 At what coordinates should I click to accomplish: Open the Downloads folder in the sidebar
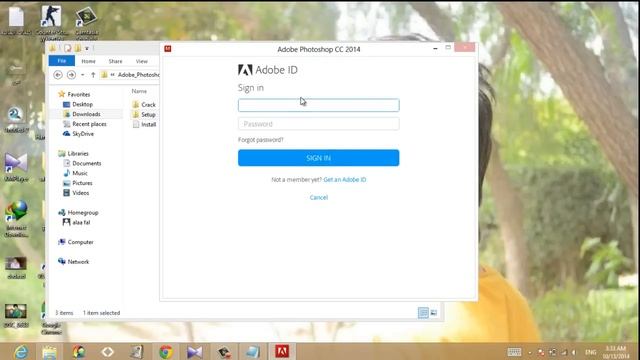(86, 114)
